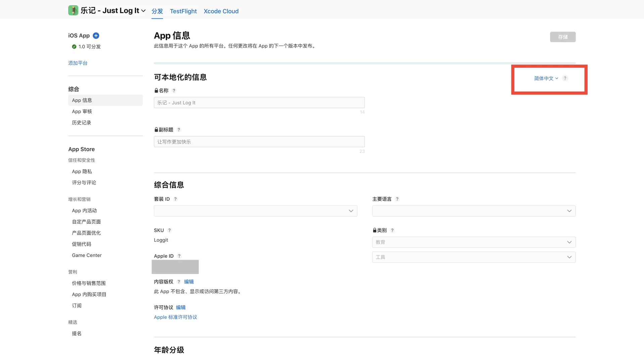644x357 pixels.
Task: Switch to the TestFlight tab
Action: coord(183,11)
